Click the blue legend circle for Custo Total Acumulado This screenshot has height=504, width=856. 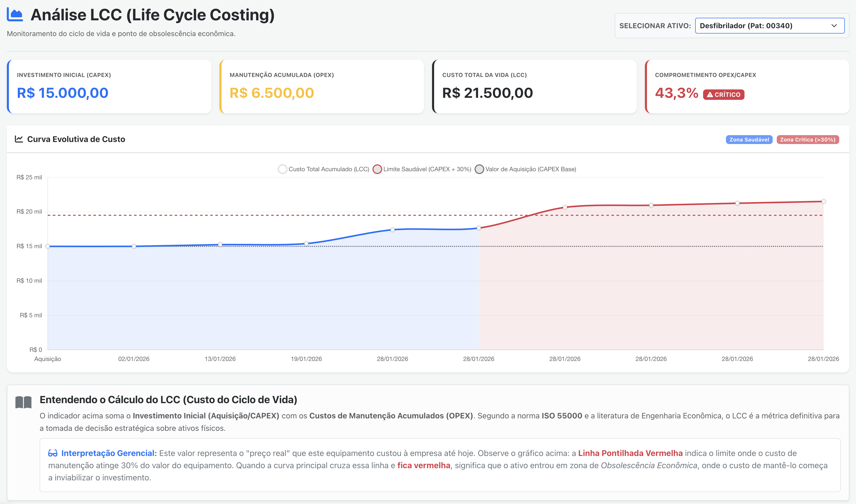(x=282, y=169)
